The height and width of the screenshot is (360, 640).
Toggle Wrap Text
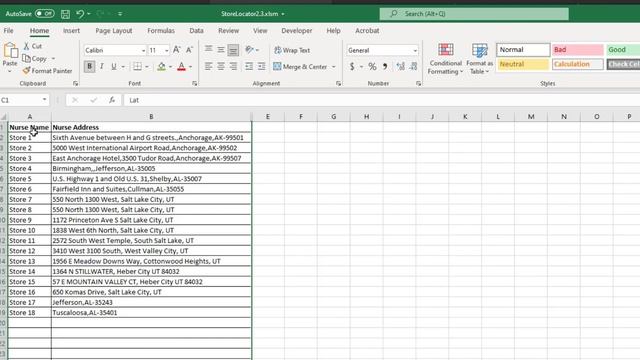point(292,50)
